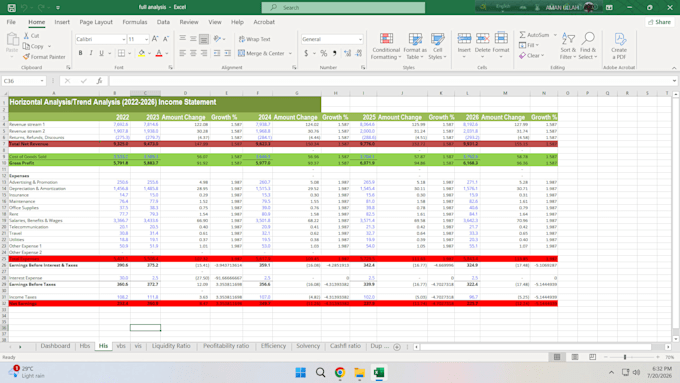Copy the selection with the Copy icon

point(26,46)
